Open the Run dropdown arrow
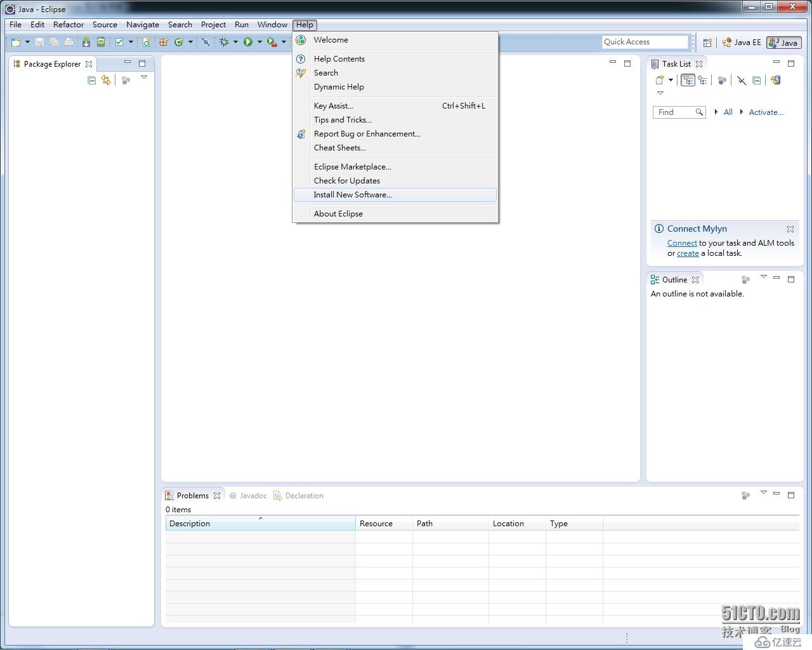This screenshot has width=812, height=650. click(259, 42)
